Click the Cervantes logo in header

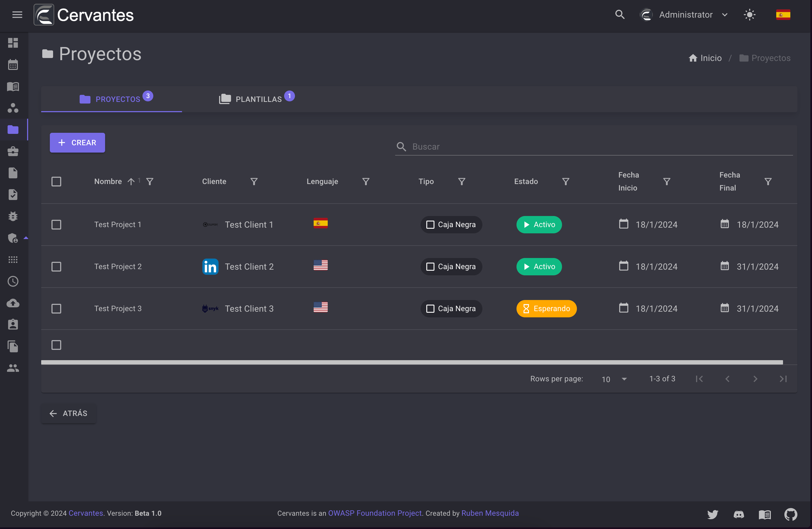(x=84, y=15)
